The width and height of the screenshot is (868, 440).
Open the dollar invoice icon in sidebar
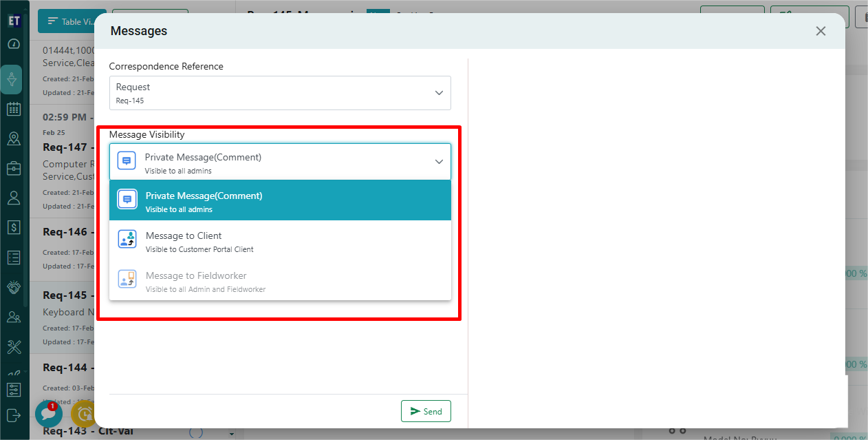pos(14,227)
